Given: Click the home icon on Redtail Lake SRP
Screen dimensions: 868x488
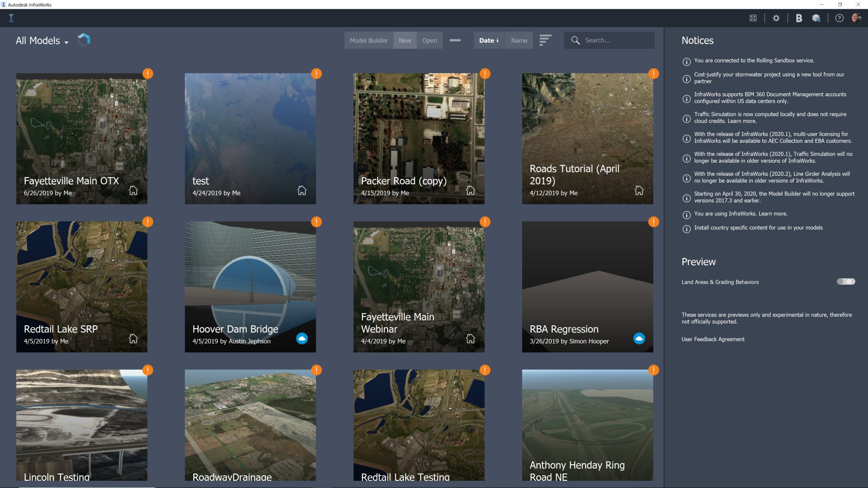Looking at the screenshot, I should tap(133, 338).
